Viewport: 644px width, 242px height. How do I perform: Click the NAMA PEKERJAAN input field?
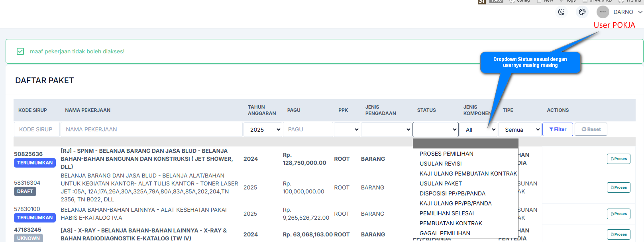click(x=151, y=129)
